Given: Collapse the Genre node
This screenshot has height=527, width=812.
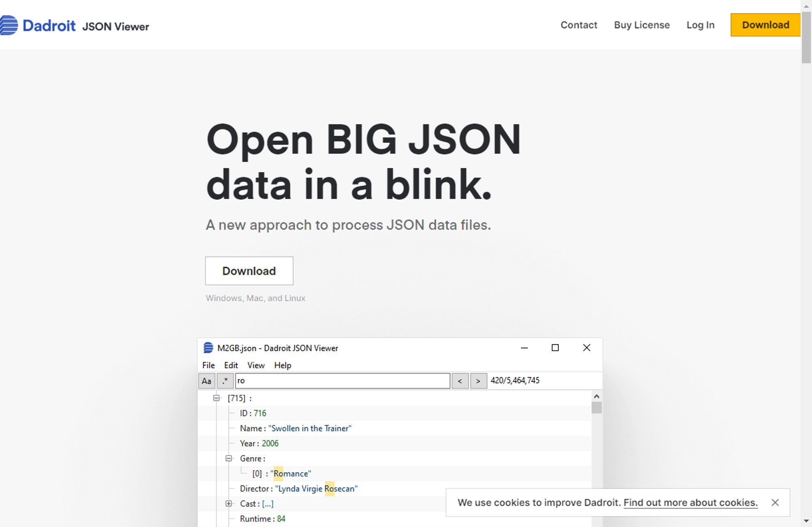Looking at the screenshot, I should pyautogui.click(x=229, y=458).
